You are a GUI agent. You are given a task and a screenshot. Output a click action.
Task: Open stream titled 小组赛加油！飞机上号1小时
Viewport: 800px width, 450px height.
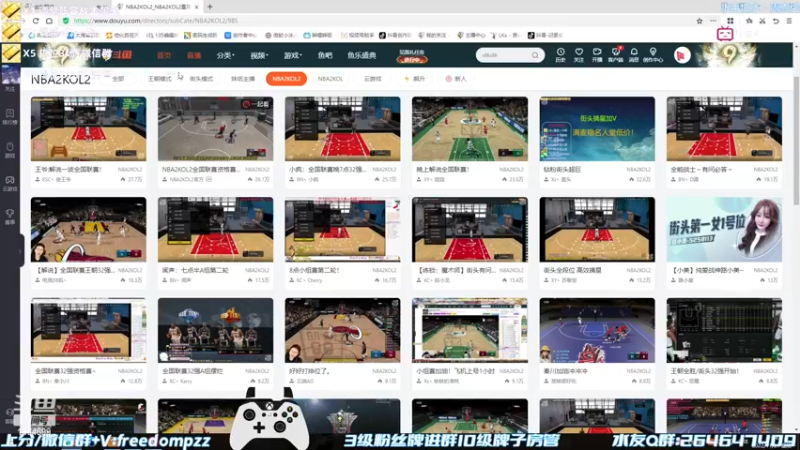(x=456, y=371)
